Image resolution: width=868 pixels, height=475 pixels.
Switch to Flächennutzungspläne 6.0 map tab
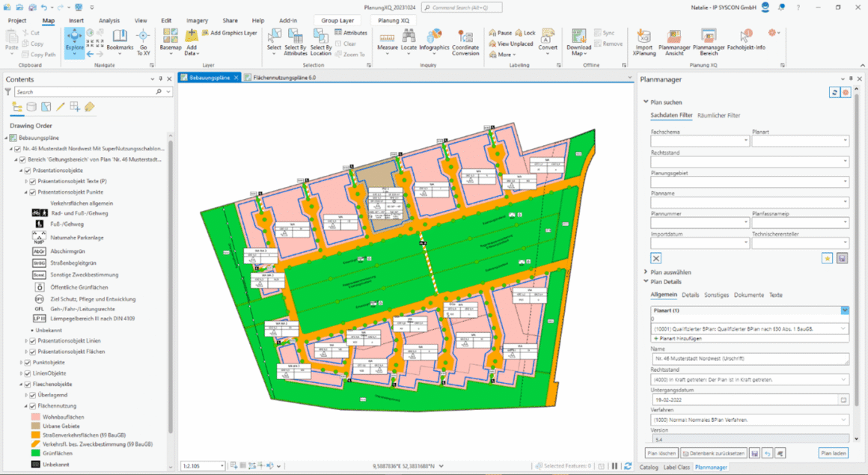[x=284, y=78]
